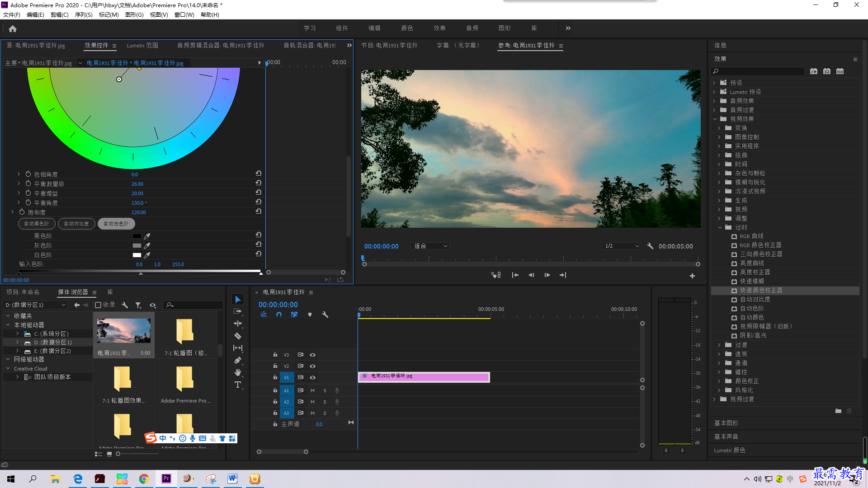Add marker in timeline toolbar

click(x=310, y=314)
